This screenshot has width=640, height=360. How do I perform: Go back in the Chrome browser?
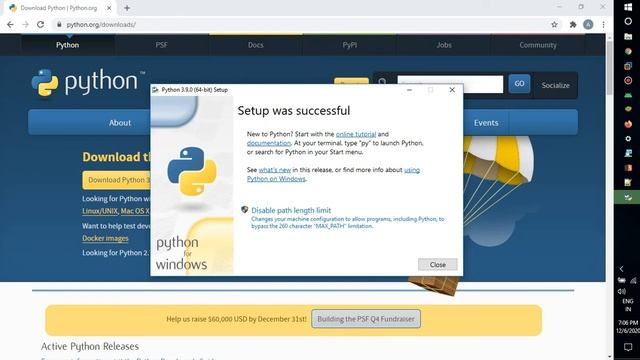tap(10, 24)
